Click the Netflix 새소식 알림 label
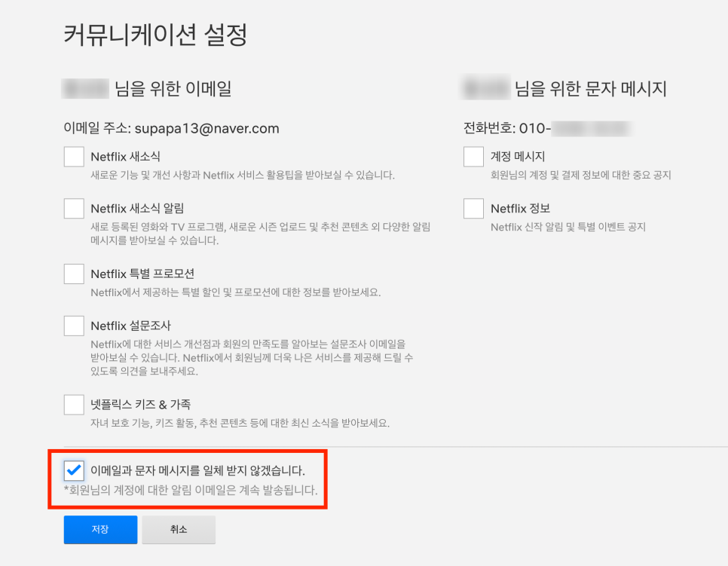Image resolution: width=728 pixels, height=566 pixels. point(137,209)
